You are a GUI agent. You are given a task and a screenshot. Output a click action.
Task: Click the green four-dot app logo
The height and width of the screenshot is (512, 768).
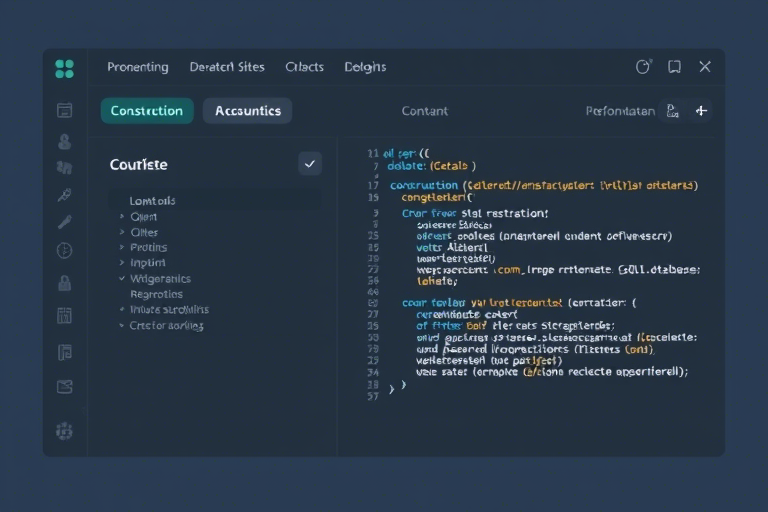65,69
